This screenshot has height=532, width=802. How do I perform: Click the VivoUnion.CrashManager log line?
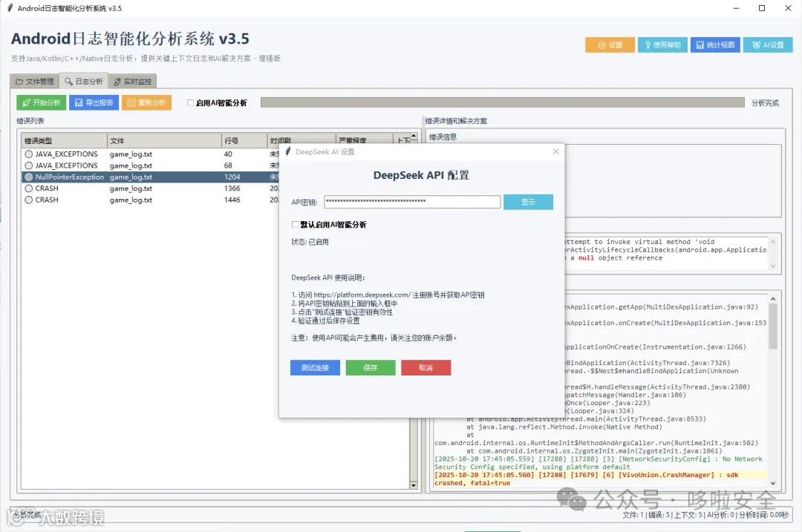pyautogui.click(x=599, y=479)
